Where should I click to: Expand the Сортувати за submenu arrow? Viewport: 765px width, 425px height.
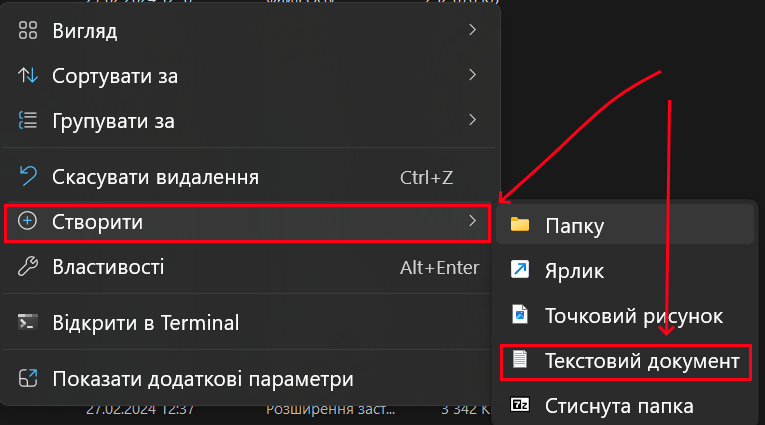[472, 76]
